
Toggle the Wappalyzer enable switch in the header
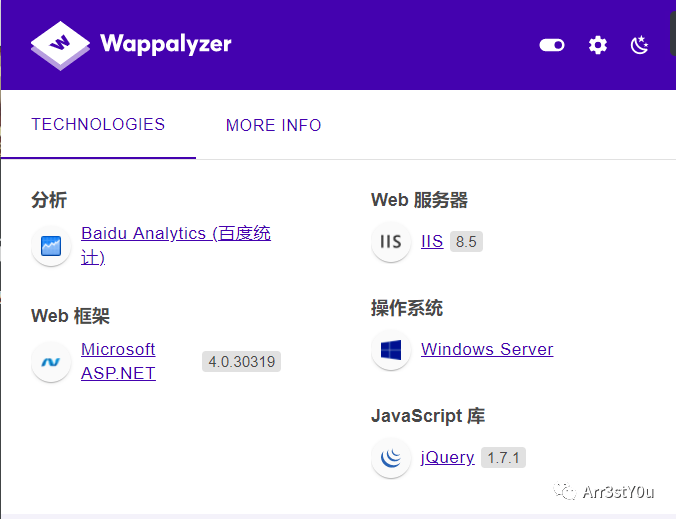[x=552, y=45]
